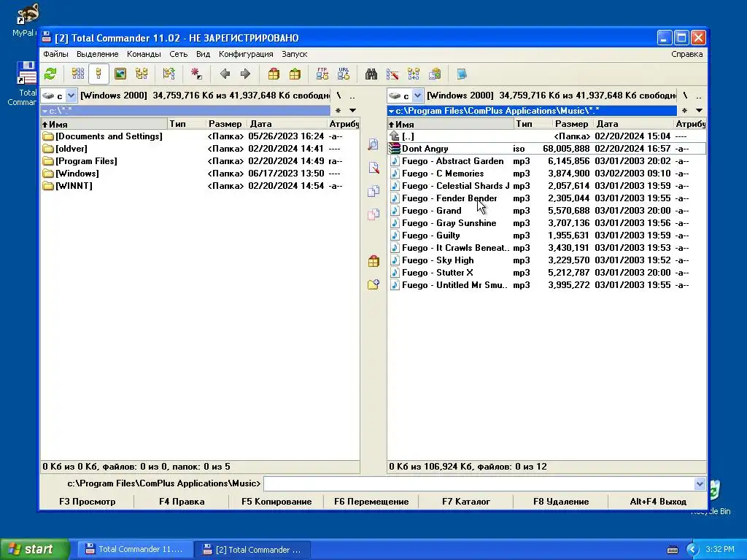747x560 pixels.
Task: Open file search with the binoculars icon
Action: point(371,74)
